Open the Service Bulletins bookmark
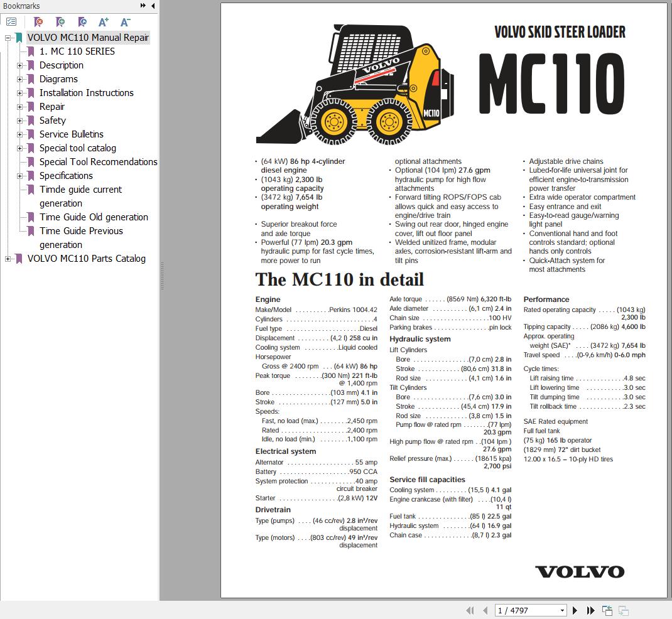This screenshot has width=672, height=619. pyautogui.click(x=71, y=134)
